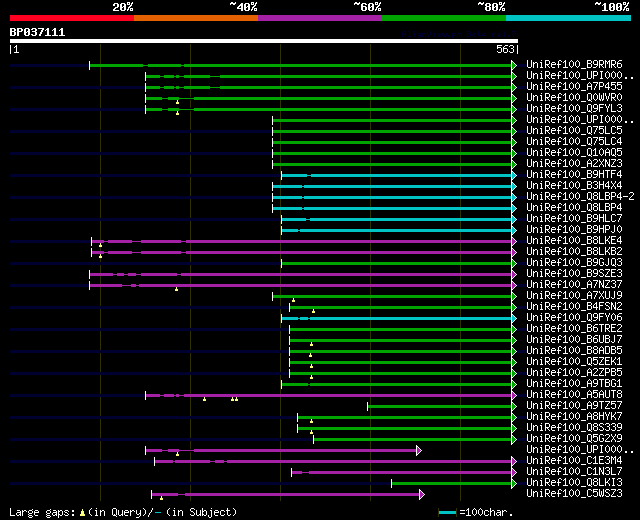
Task: Click the orange ~40% identity legend segment
Action: tap(195, 18)
